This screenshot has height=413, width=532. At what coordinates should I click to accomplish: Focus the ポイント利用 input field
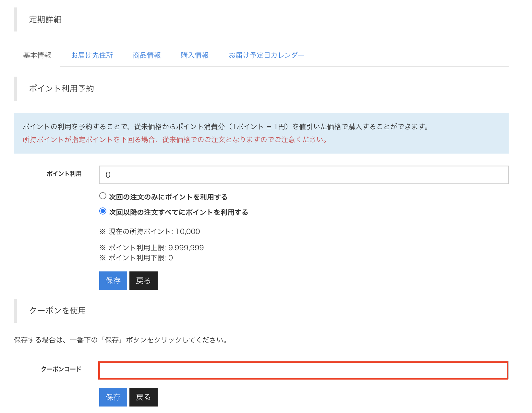304,175
